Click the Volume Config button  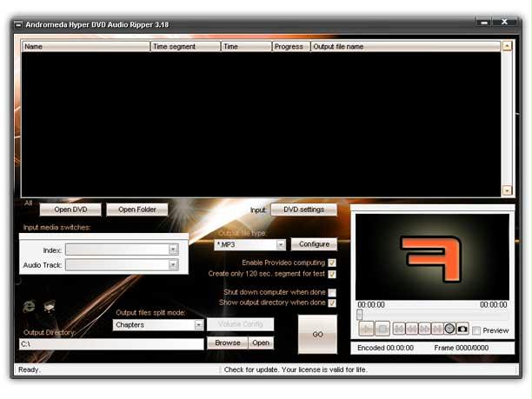click(x=241, y=324)
